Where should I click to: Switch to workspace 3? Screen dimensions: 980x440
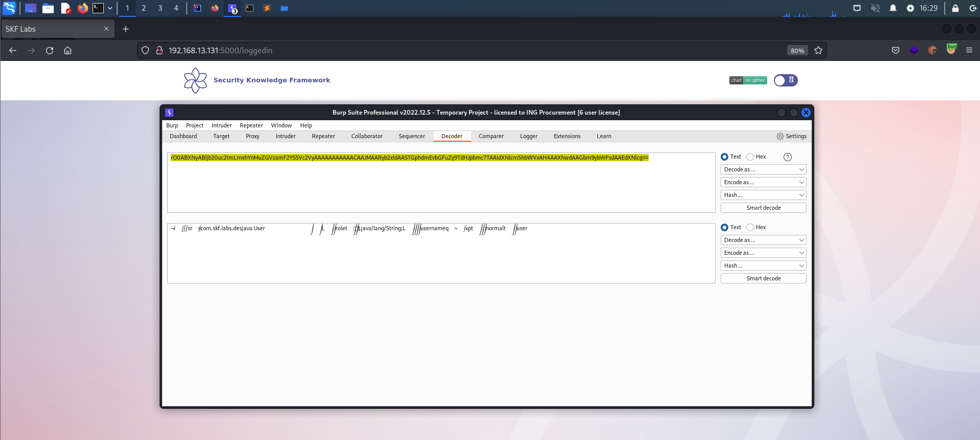160,8
